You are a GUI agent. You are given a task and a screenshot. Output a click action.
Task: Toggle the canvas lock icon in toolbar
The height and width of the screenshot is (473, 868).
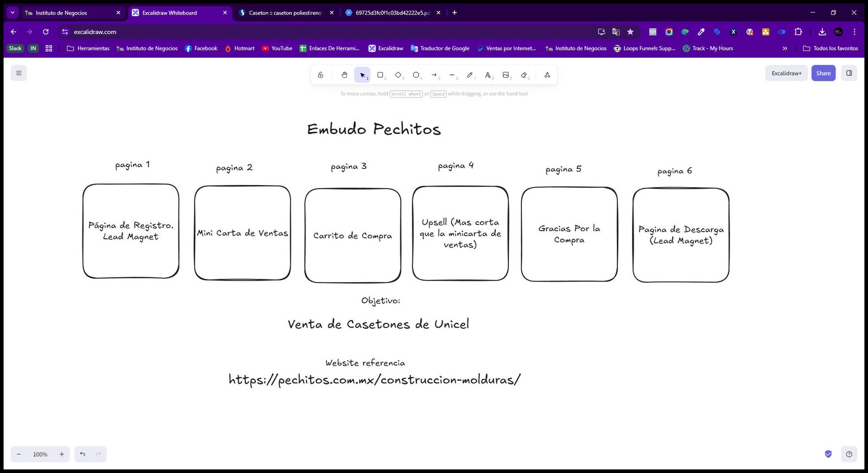tap(321, 75)
